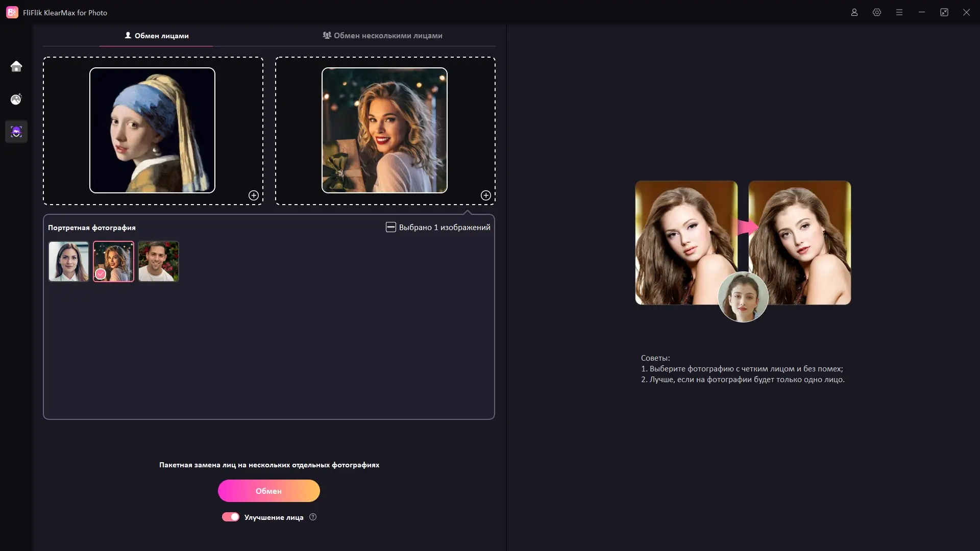Select the man's portrait thumbnail

[x=158, y=261]
